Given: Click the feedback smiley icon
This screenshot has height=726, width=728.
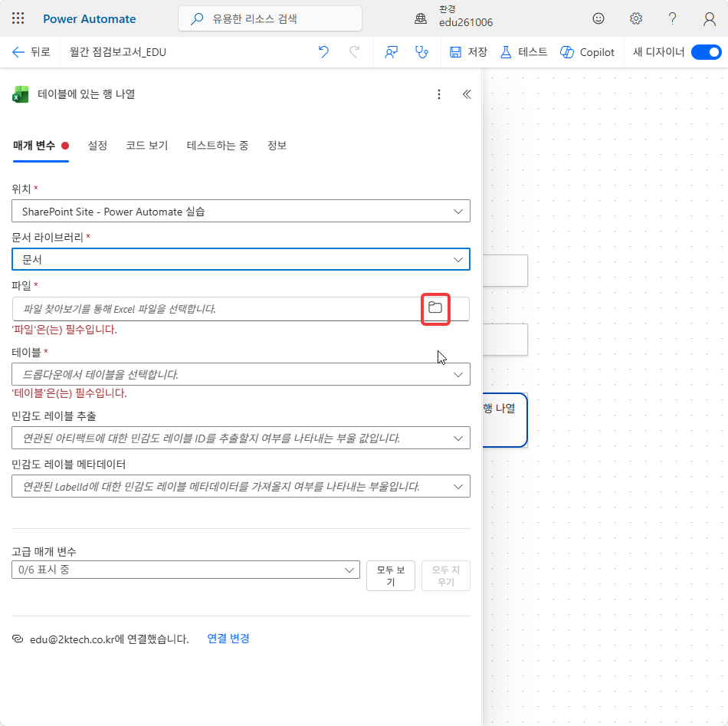Looking at the screenshot, I should tap(598, 18).
